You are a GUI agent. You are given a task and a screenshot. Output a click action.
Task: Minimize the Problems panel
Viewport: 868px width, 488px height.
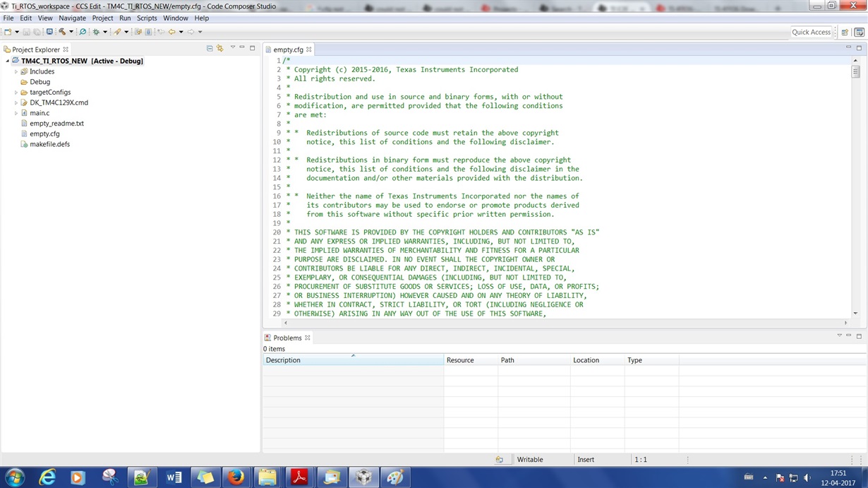click(x=849, y=335)
